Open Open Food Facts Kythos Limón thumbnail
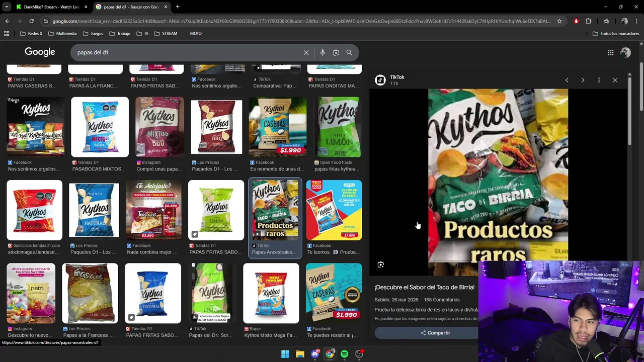Viewport: 644px width, 362px height. tap(338, 127)
